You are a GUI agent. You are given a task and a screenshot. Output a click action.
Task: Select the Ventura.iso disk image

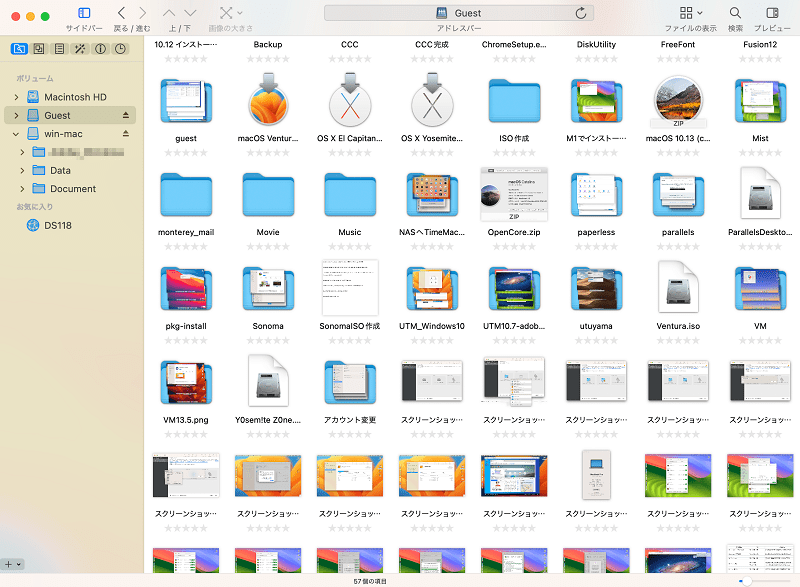678,286
